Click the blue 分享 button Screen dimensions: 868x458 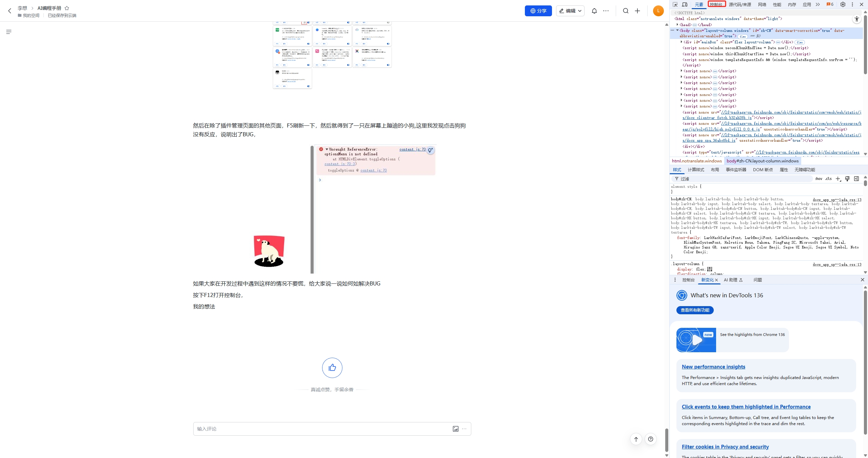pyautogui.click(x=538, y=11)
